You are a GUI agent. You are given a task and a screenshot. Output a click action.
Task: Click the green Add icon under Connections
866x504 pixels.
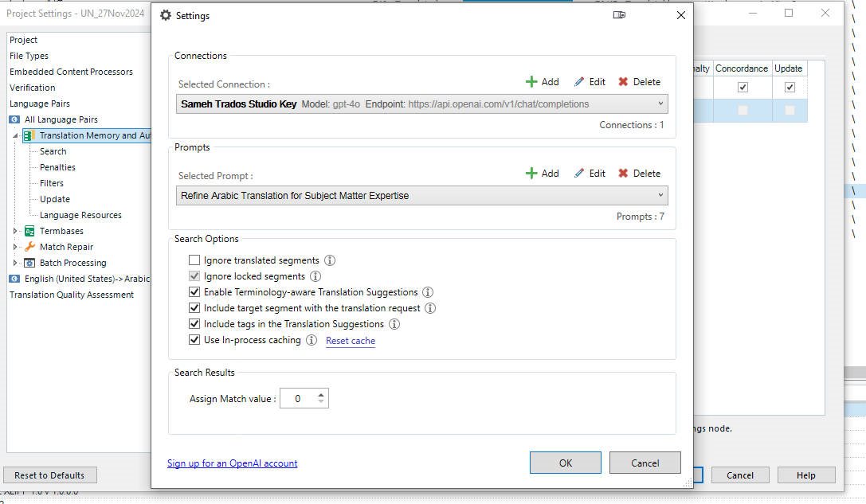532,81
